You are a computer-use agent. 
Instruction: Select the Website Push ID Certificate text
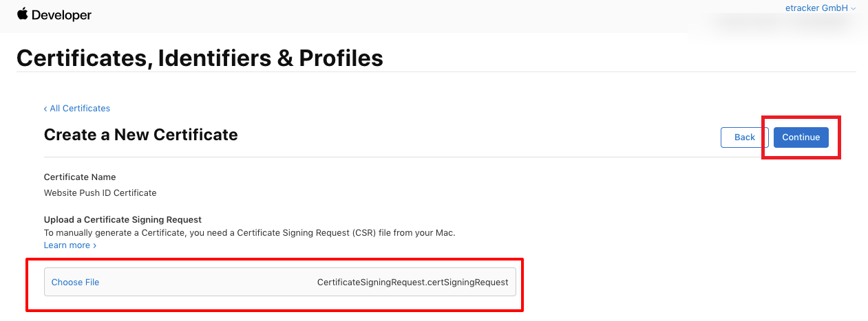[x=100, y=192]
